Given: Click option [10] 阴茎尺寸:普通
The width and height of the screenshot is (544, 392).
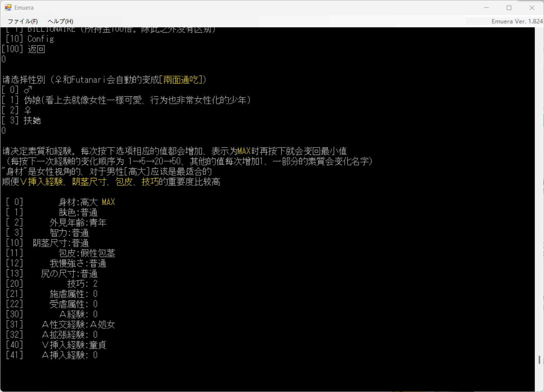Looking at the screenshot, I should (47, 243).
